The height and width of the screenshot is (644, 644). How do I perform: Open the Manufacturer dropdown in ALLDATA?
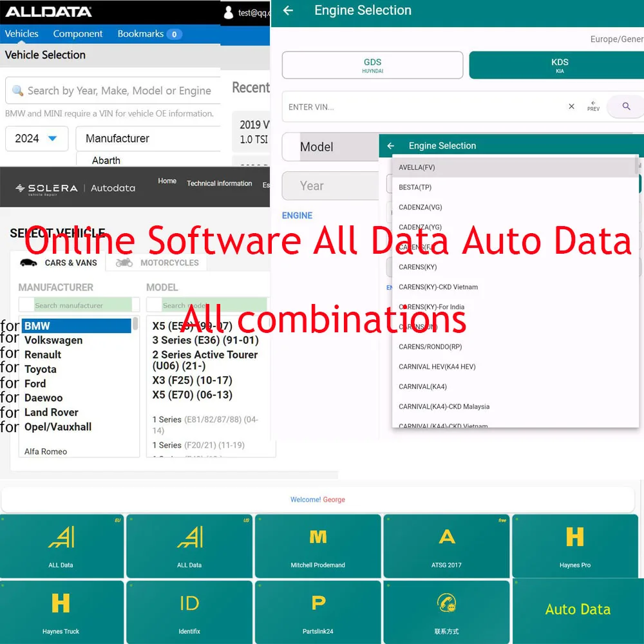[x=148, y=138]
